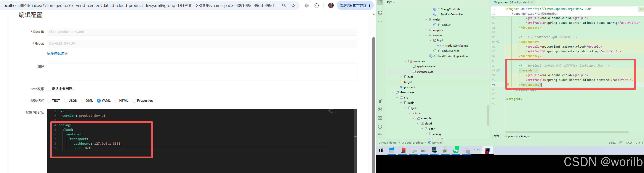Click gutter marker on line 84
Image resolution: width=644 pixels, height=173 pixels.
pos(498,42)
